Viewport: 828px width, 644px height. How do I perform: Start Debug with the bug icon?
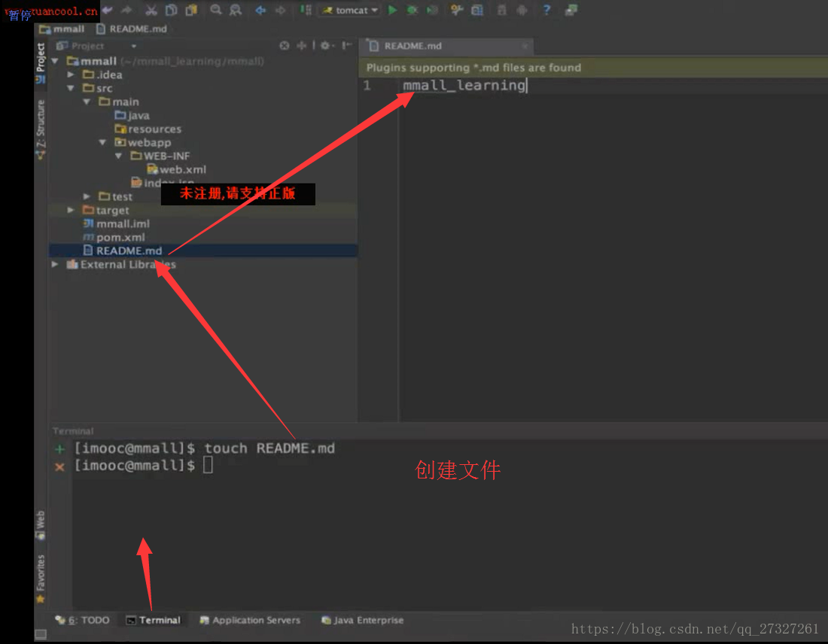412,10
